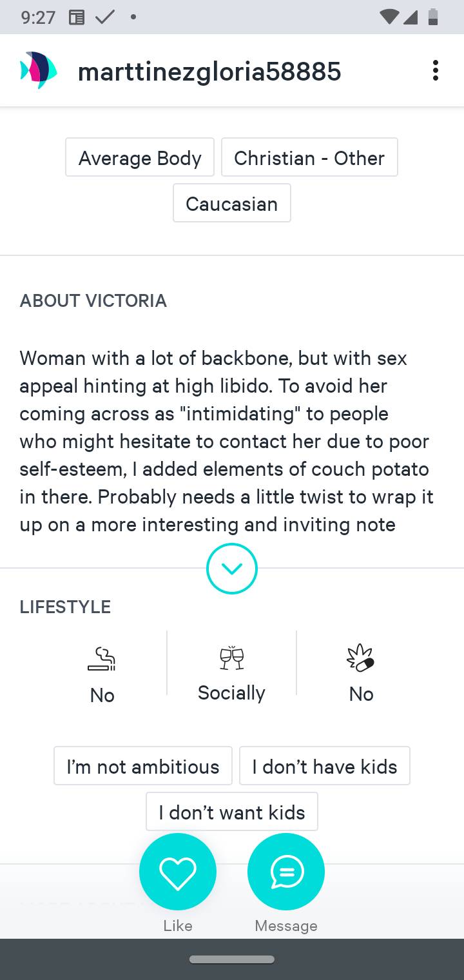Tap the drinking glasses icon
Viewport: 464px width, 980px height.
click(231, 658)
